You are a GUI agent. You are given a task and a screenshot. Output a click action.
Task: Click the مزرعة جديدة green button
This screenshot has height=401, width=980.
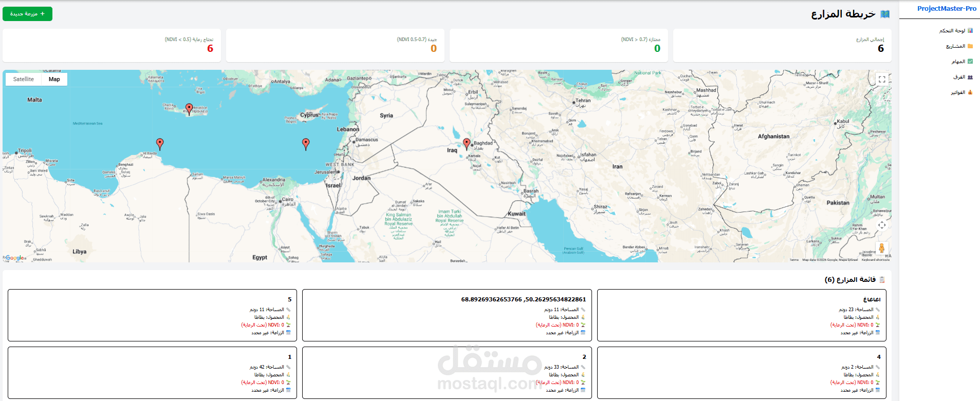28,14
